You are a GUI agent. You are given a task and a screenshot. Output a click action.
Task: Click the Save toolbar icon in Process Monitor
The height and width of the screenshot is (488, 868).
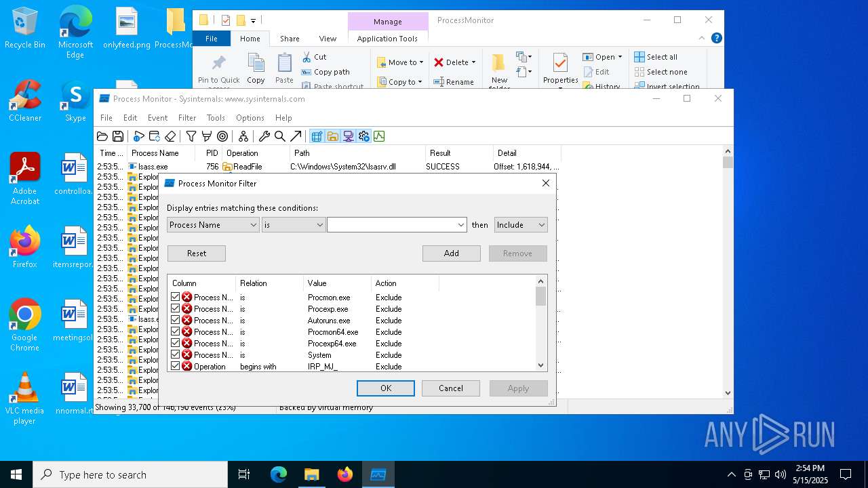118,136
